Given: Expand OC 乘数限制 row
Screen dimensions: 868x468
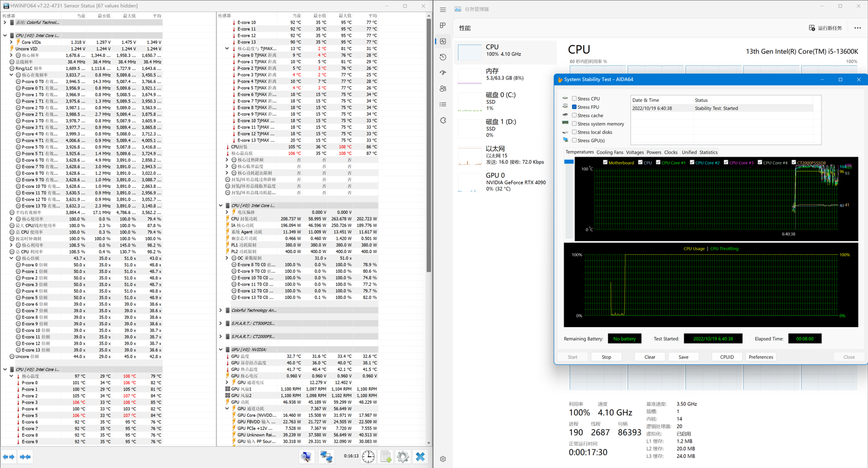Looking at the screenshot, I should [227, 258].
